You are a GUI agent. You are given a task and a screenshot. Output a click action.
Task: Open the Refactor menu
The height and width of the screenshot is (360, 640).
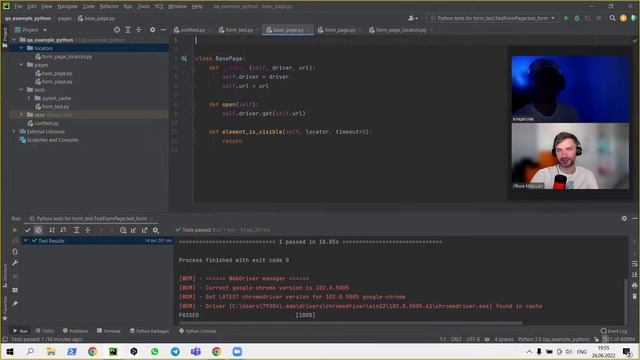point(109,7)
